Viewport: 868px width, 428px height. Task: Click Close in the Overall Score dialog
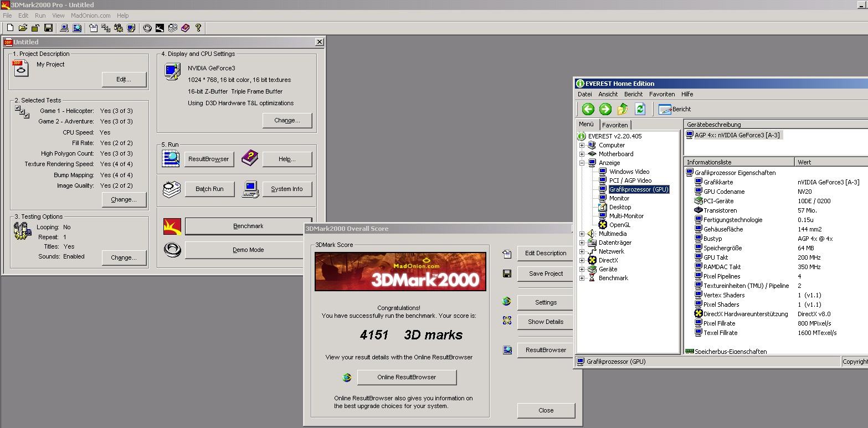546,410
